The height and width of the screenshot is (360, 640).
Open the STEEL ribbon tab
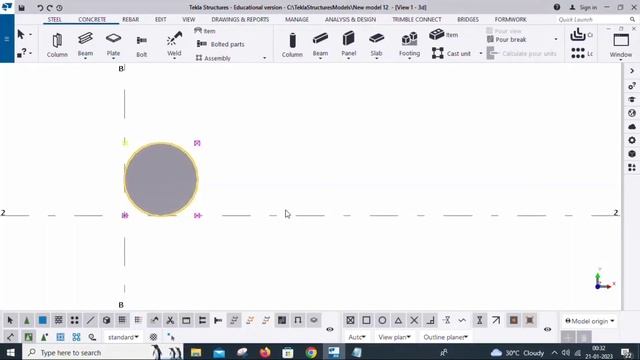coord(54,19)
